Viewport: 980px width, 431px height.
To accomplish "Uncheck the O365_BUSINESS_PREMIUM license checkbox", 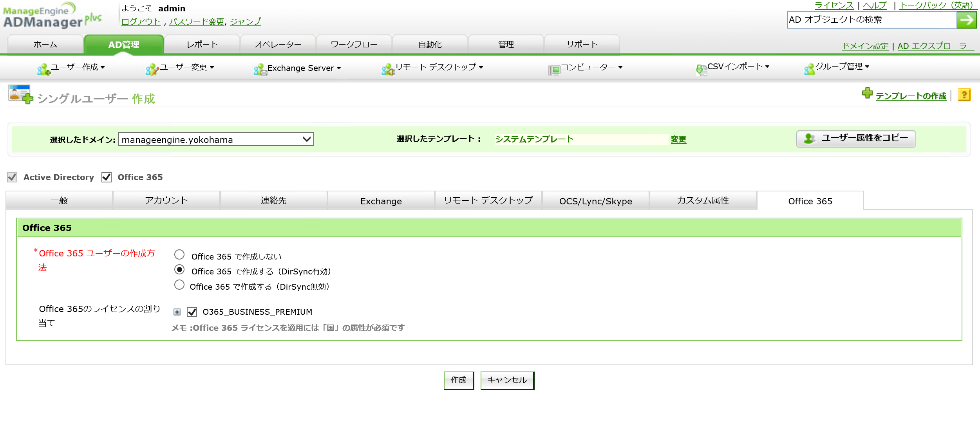I will (x=192, y=312).
